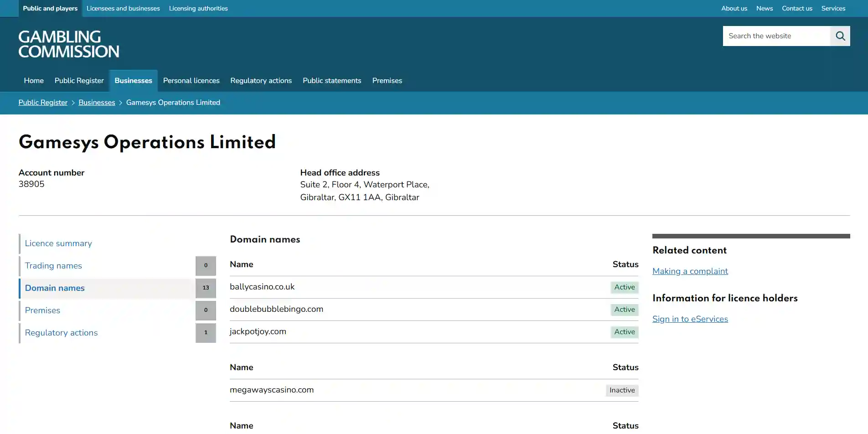Click doublebubblebingo.com domain name
Screen dimensions: 868x434
277,309
